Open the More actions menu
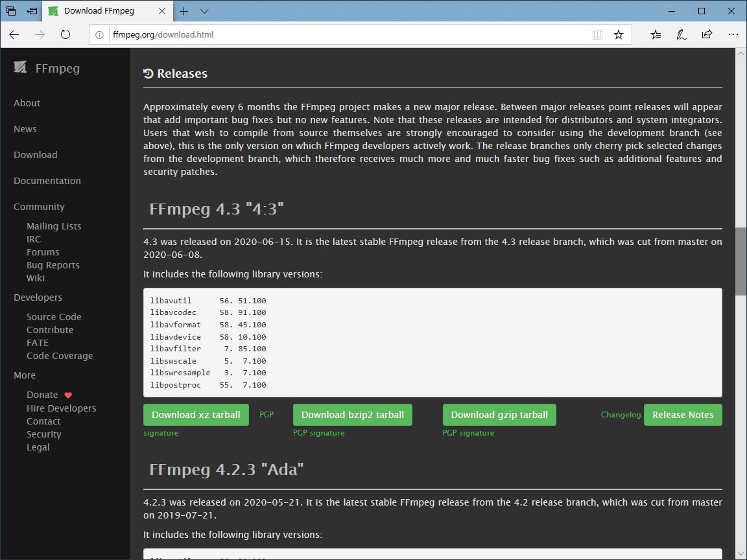This screenshot has height=560, width=747. 733,34
